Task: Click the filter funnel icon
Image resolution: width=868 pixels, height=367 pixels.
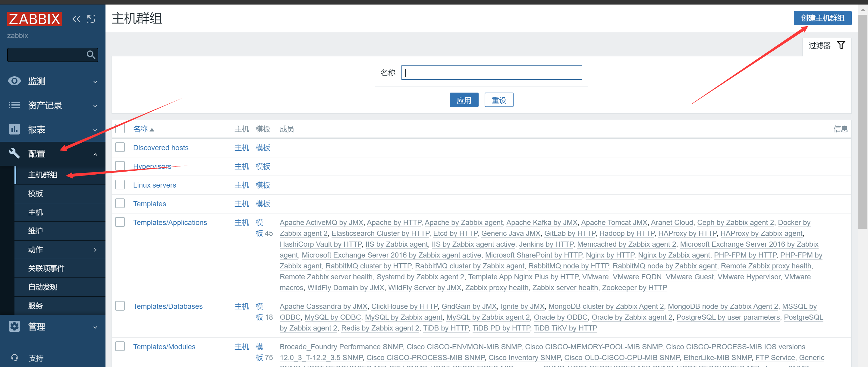Action: (x=841, y=45)
